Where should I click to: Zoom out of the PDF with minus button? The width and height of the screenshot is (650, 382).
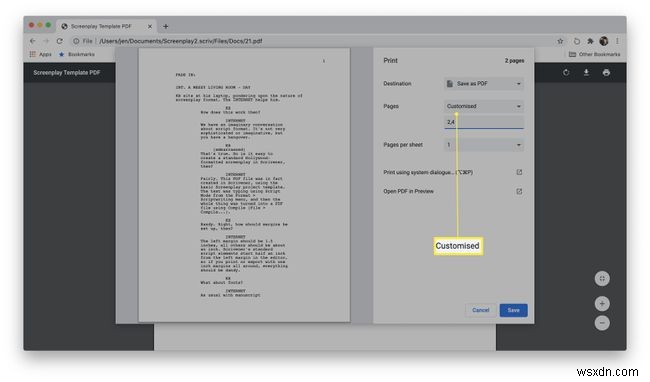(602, 323)
